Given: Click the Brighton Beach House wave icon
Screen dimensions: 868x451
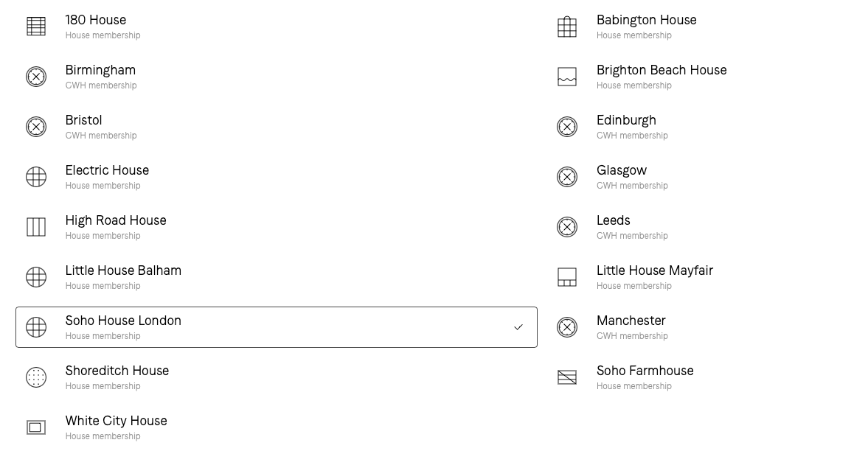Looking at the screenshot, I should click(x=567, y=77).
